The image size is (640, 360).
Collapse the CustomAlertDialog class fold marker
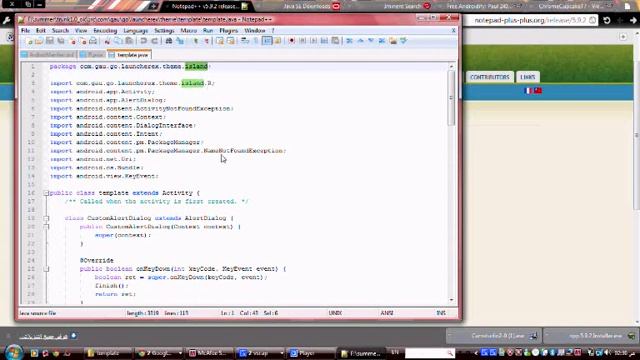click(x=46, y=218)
